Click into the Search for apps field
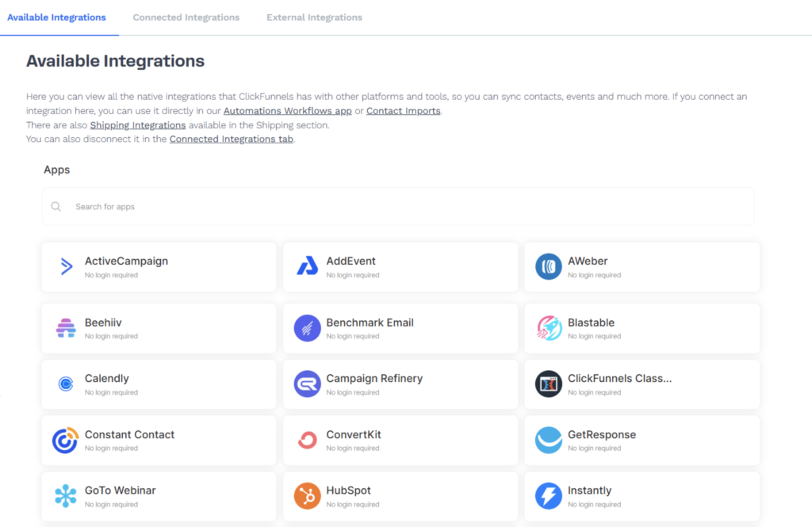 398,207
